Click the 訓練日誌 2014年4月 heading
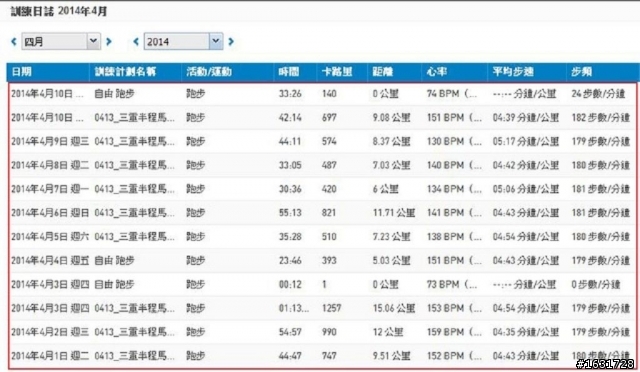 (x=59, y=11)
